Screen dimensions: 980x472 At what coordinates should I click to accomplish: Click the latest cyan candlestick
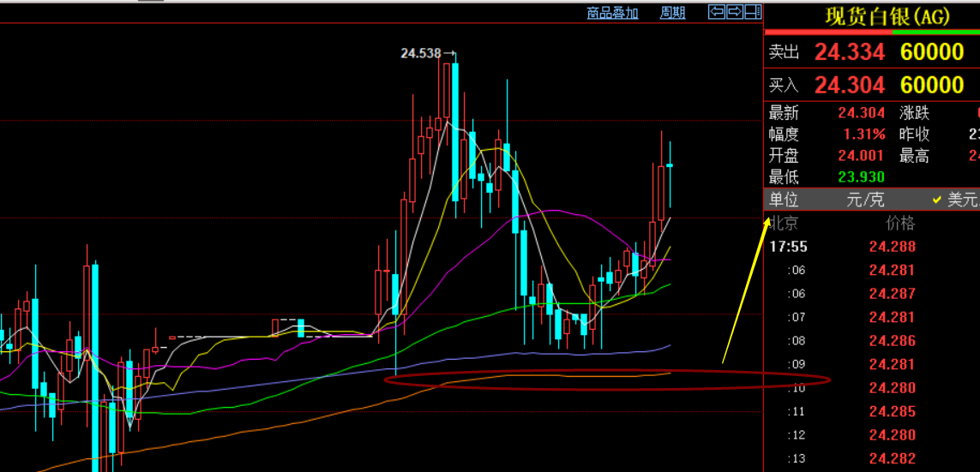[x=670, y=165]
